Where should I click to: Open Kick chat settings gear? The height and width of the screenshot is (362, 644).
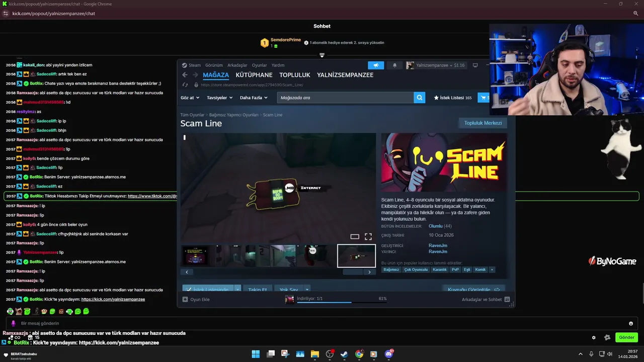(594, 337)
